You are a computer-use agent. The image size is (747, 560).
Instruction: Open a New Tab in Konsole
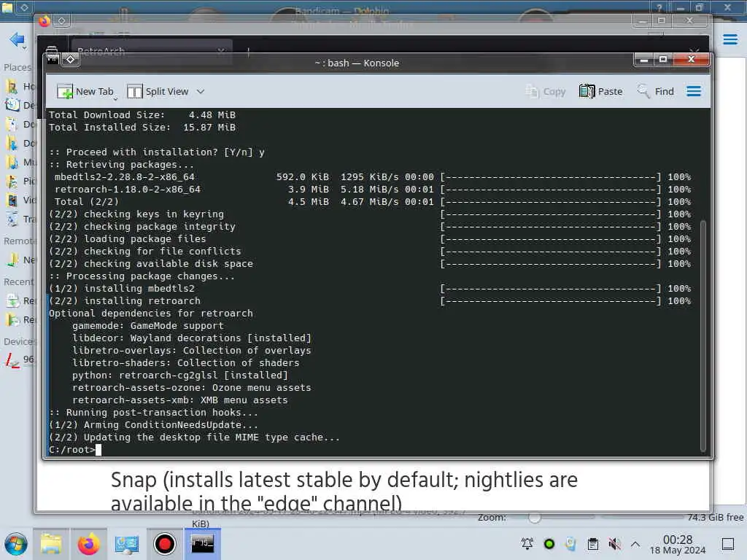coord(85,91)
